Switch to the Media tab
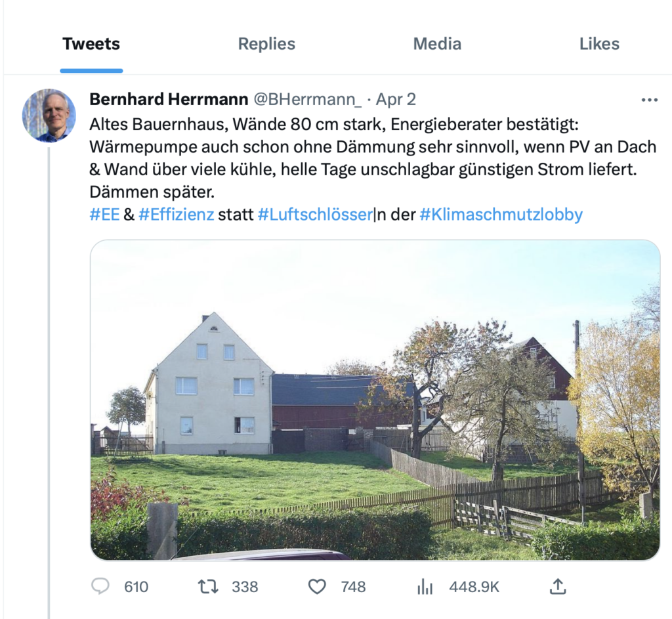Screen dimensions: 672x619 coord(437,44)
